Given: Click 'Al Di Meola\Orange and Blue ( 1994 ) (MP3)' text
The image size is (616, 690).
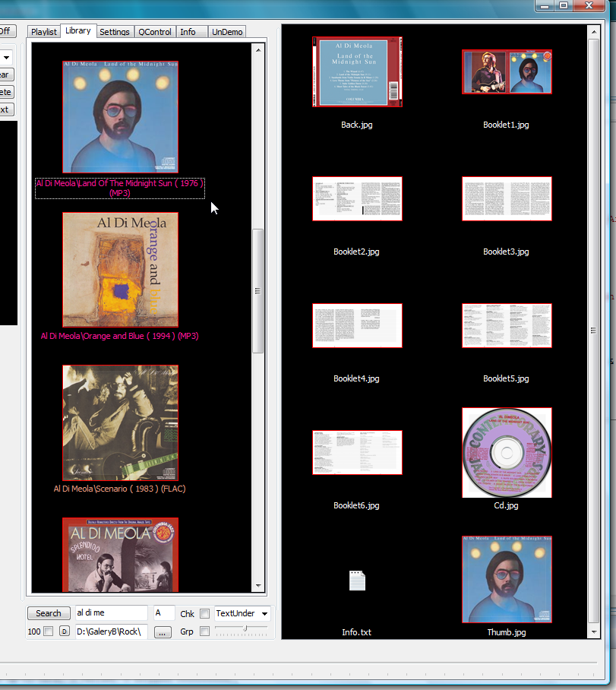Looking at the screenshot, I should 120,336.
